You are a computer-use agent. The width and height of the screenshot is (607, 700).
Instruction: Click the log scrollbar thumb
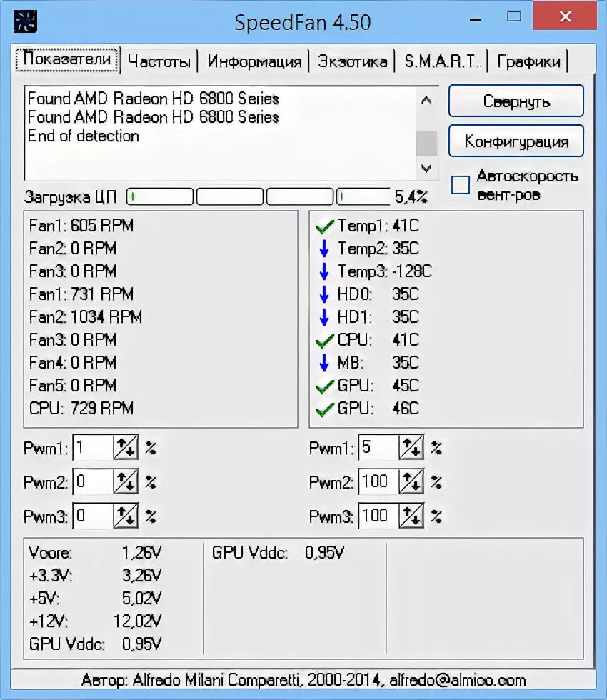pyautogui.click(x=426, y=144)
